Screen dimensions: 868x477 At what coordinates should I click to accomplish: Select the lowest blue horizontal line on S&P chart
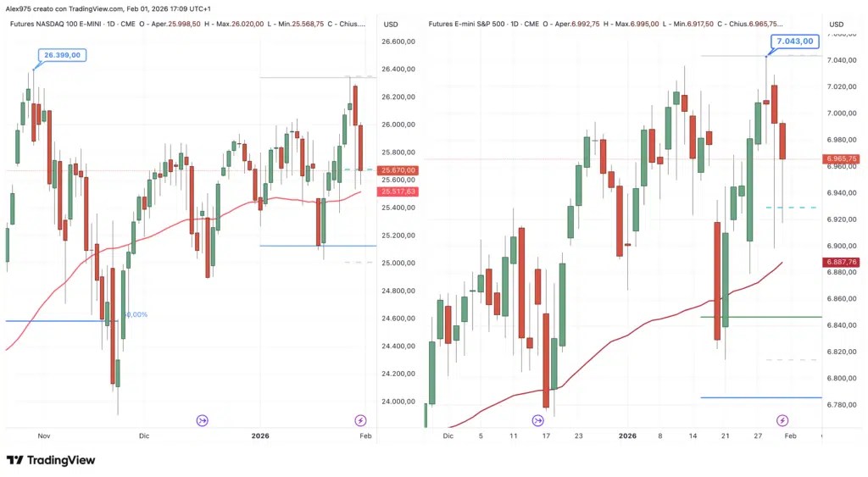point(761,397)
